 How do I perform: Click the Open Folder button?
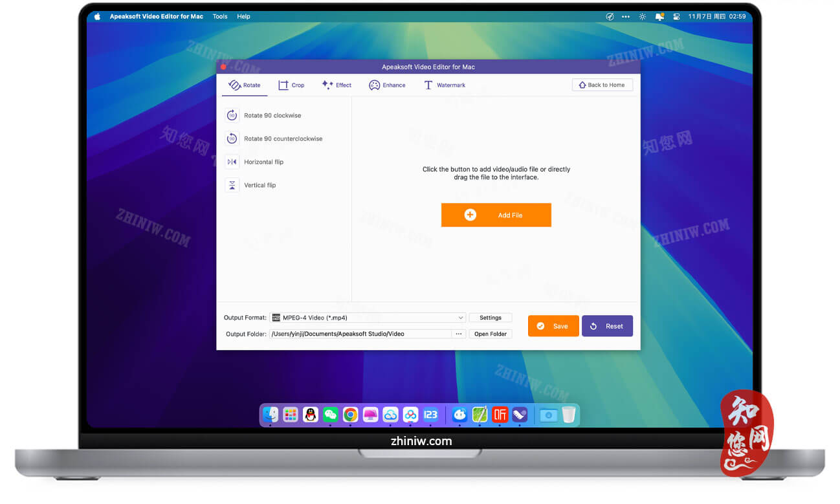[x=491, y=334]
